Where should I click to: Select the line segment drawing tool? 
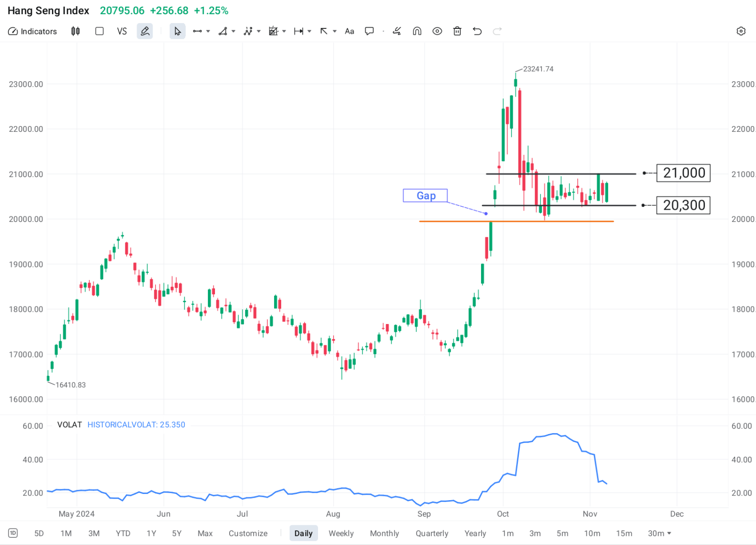coord(198,31)
